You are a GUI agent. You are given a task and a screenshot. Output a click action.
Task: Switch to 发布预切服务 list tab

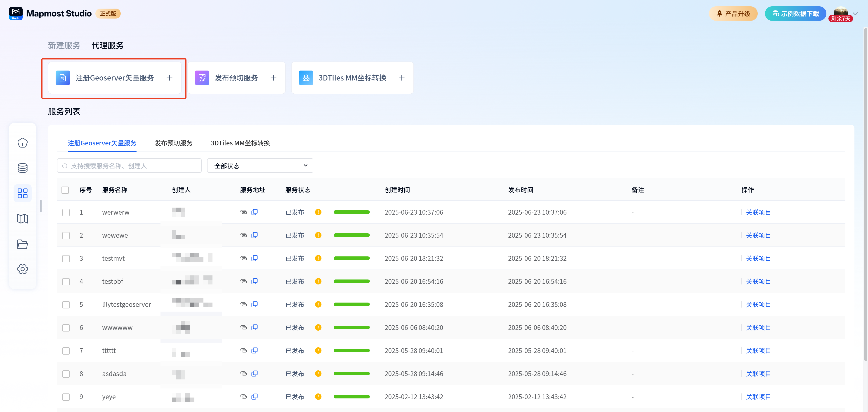(174, 143)
